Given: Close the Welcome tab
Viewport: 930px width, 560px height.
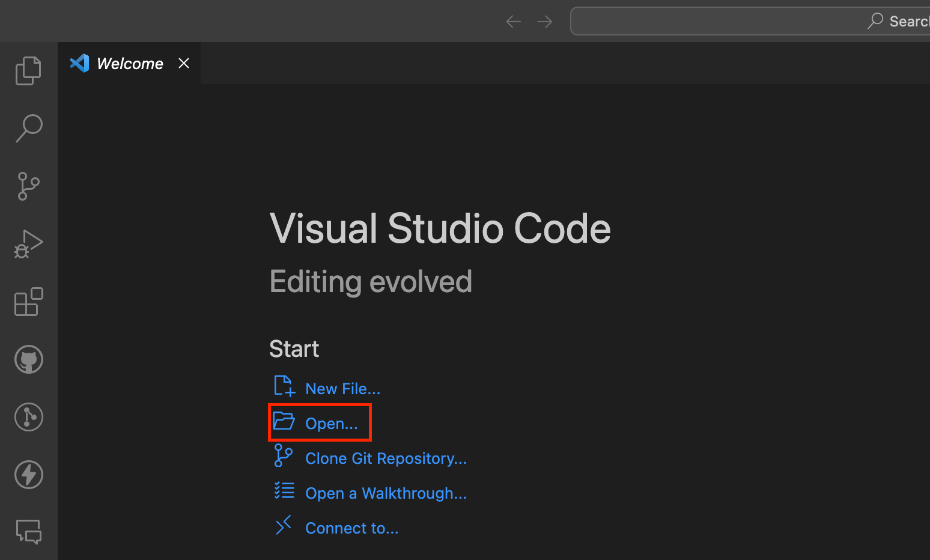Looking at the screenshot, I should 184,63.
